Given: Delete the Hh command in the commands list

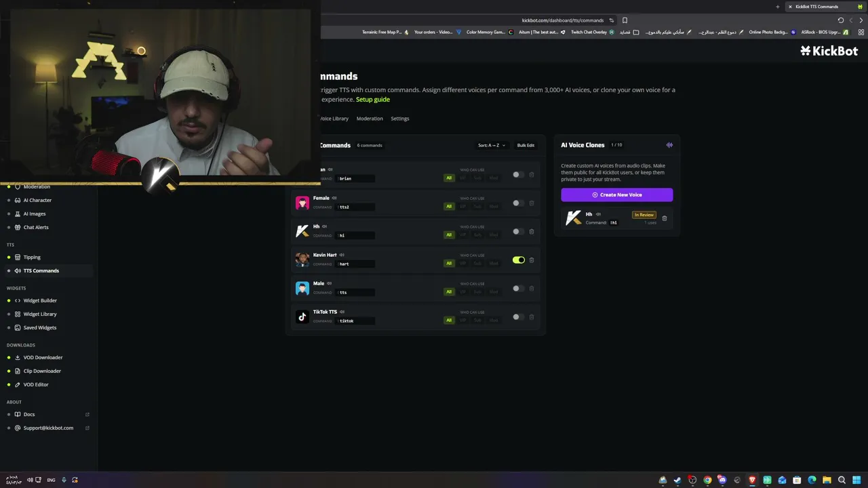Looking at the screenshot, I should (532, 232).
